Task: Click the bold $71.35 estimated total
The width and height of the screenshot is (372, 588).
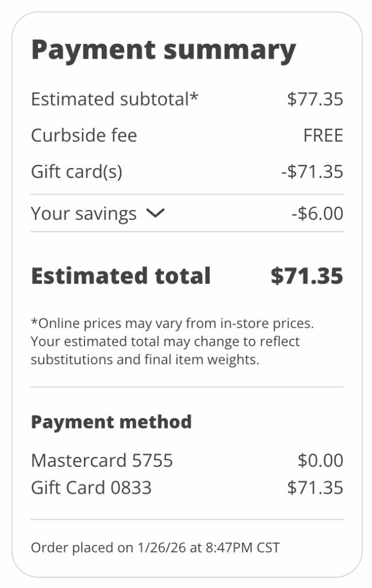Action: 307,276
